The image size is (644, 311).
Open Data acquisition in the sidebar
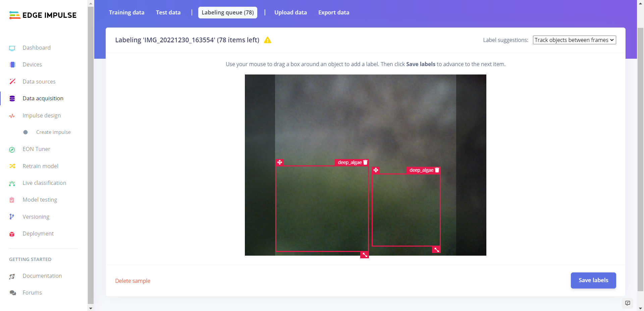(x=43, y=98)
